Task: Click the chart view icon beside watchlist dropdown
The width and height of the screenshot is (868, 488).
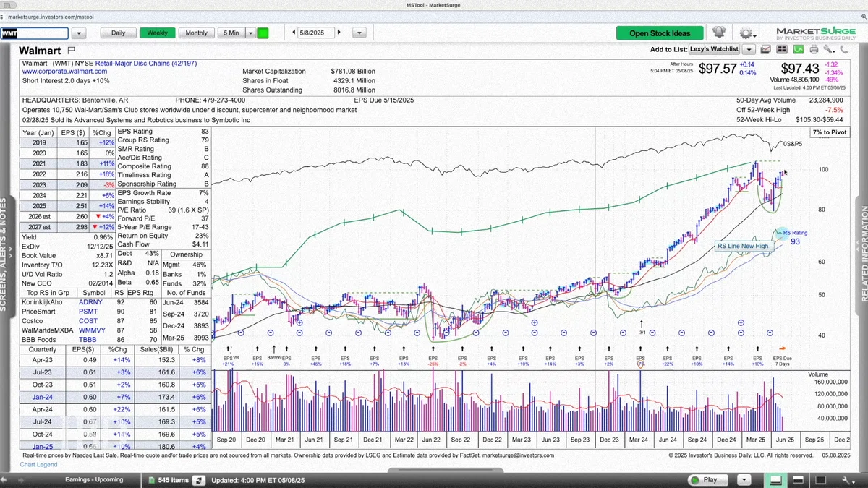Action: [765, 49]
